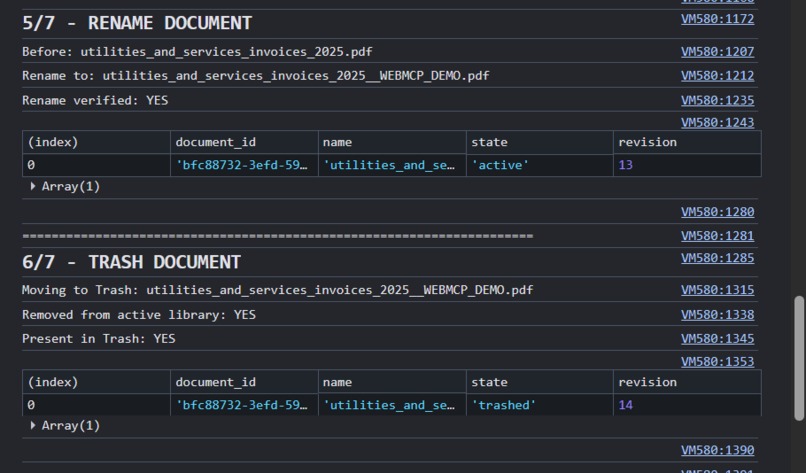Click document_id cell in rename table row
806x473 pixels.
coord(244,165)
